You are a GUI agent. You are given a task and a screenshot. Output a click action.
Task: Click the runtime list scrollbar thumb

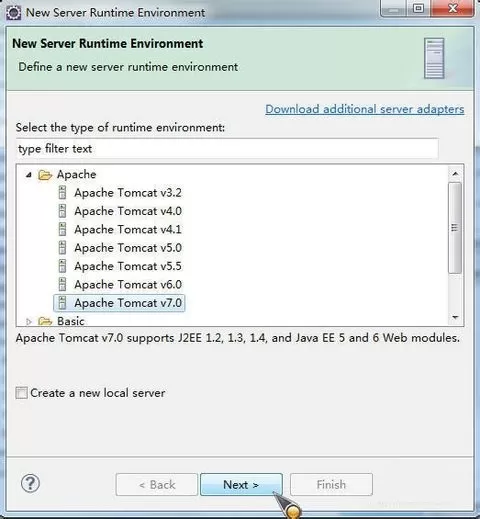click(455, 228)
